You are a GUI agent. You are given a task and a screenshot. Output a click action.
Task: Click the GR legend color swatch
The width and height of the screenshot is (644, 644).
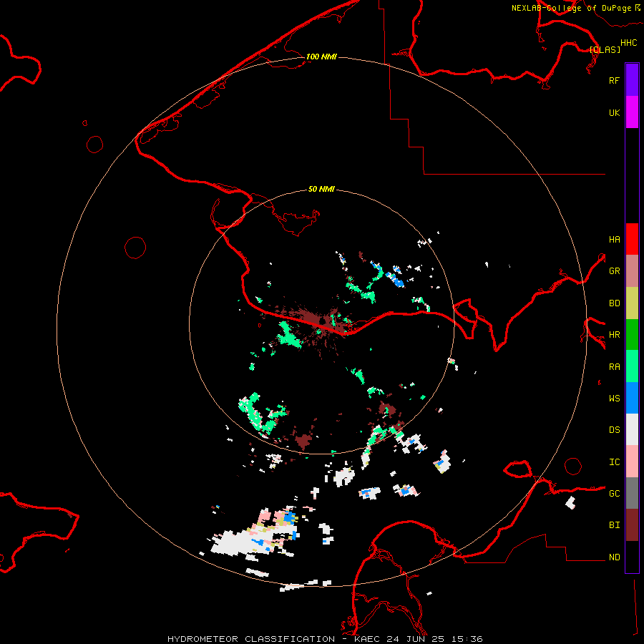click(632, 270)
